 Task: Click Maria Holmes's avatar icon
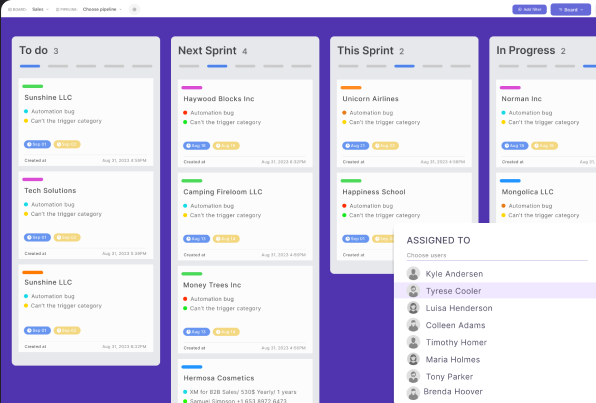tap(413, 359)
